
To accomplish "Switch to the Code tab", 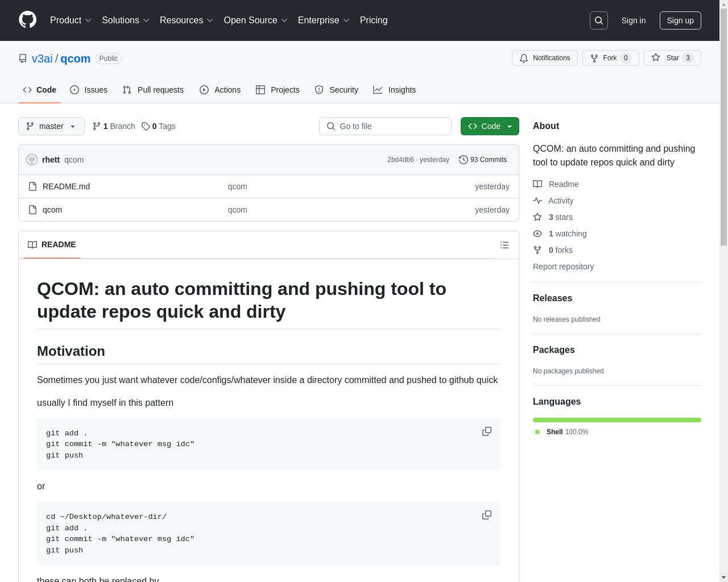I will click(x=40, y=90).
